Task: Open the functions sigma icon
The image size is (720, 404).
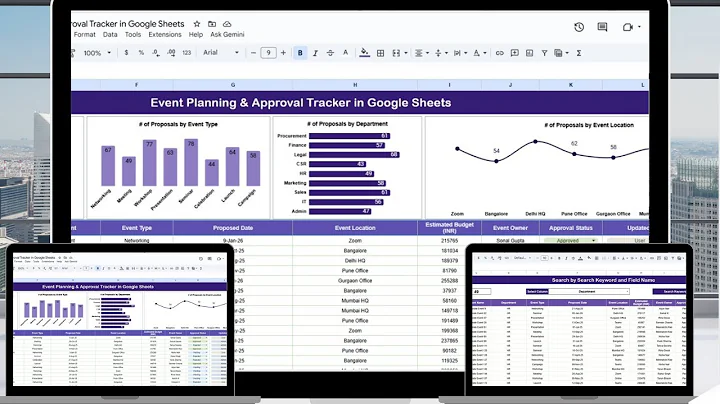Action: (579, 53)
